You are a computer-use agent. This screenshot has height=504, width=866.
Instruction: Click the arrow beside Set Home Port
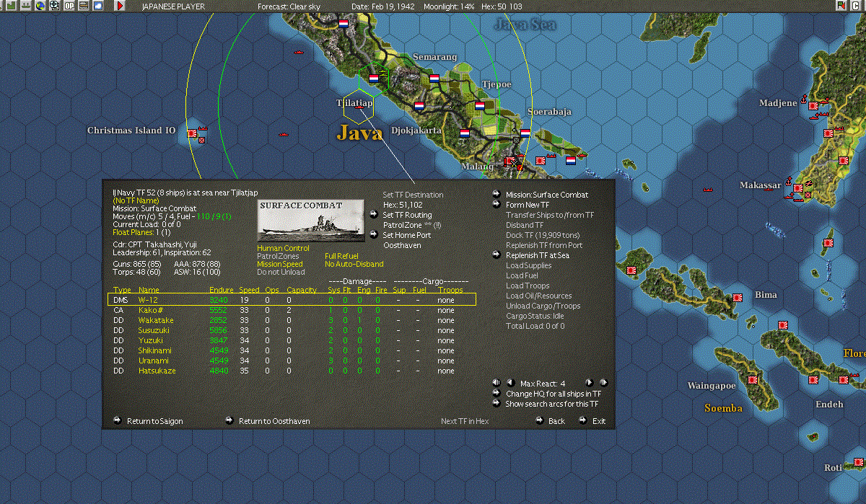pos(373,234)
